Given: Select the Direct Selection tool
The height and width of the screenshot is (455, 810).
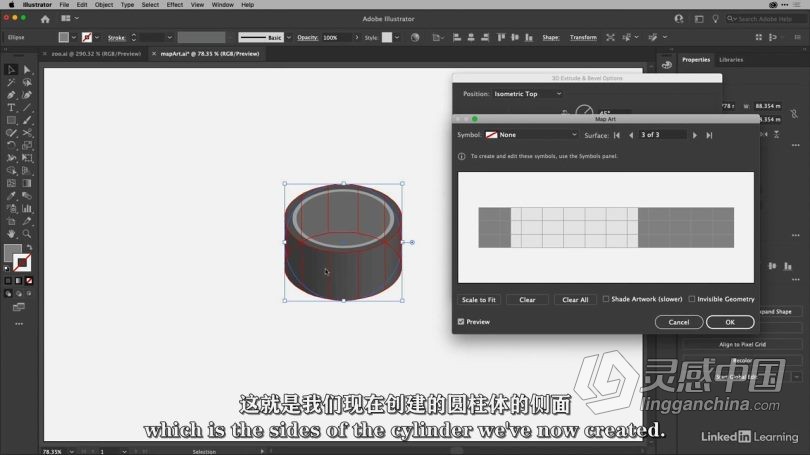Looking at the screenshot, I should coord(27,70).
